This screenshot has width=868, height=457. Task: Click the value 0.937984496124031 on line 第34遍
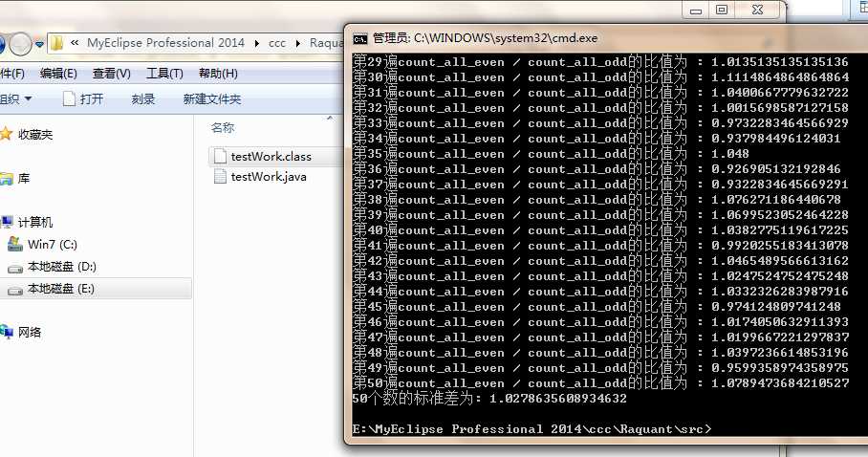775,138
